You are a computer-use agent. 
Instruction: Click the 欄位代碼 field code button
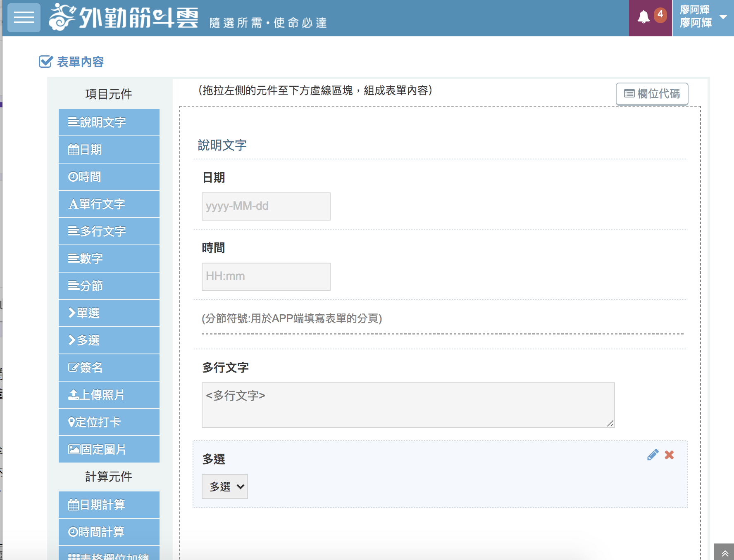pyautogui.click(x=651, y=94)
